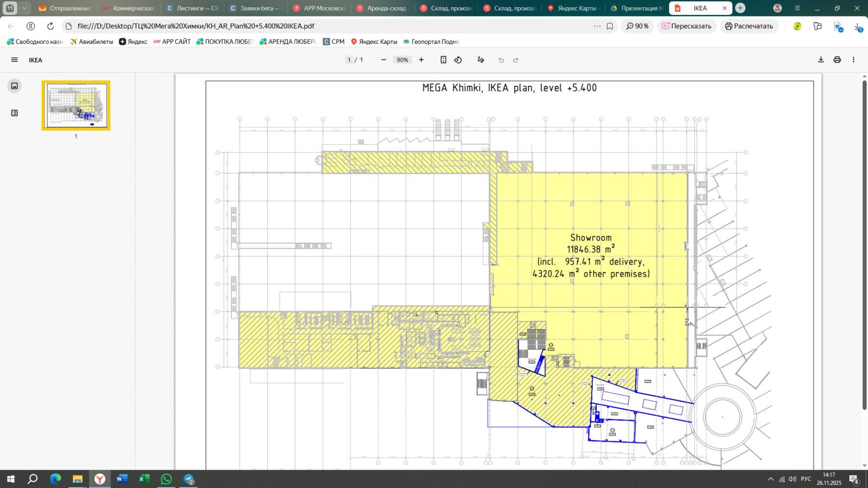Toggle the PDF sidebar menu

[x=14, y=60]
